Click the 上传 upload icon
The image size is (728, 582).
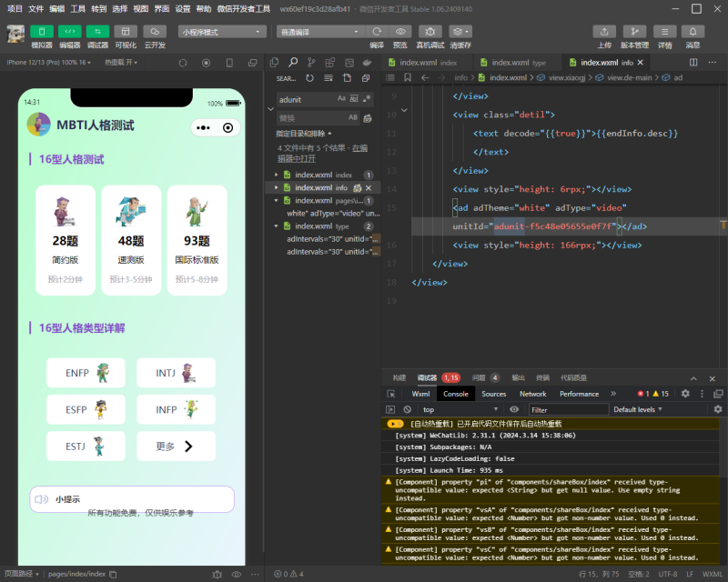tap(603, 32)
